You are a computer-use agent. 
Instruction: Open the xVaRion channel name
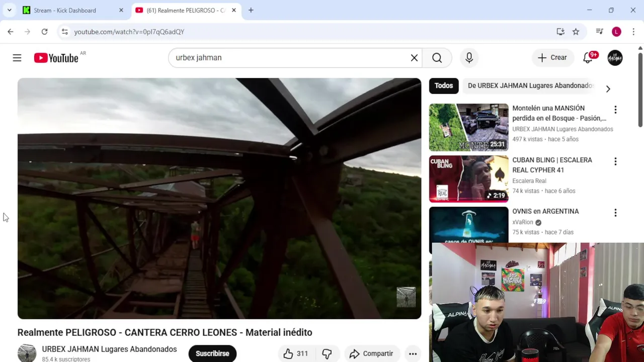522,222
